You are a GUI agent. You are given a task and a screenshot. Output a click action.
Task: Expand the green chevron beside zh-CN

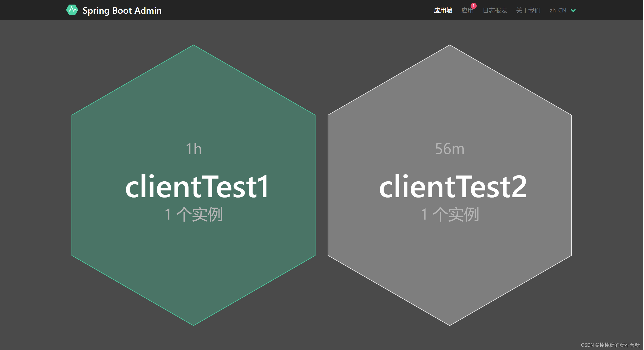[x=573, y=10]
